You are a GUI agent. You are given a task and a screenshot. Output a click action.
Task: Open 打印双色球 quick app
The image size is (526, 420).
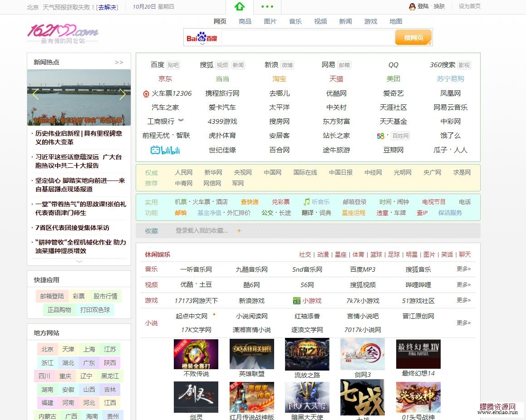[95, 310]
